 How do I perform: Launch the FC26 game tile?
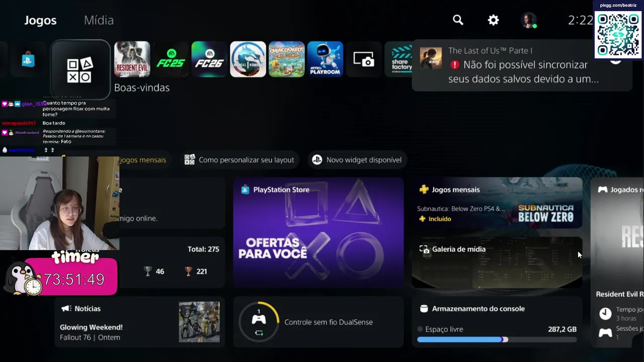(209, 59)
